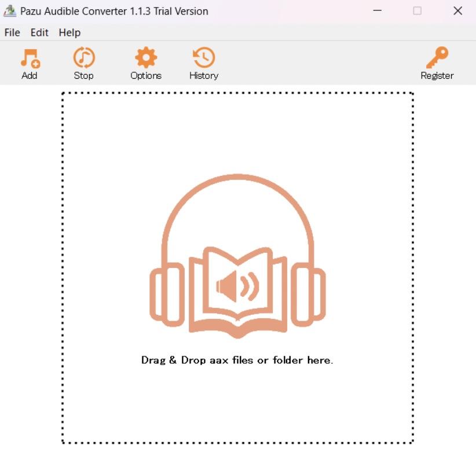This screenshot has width=476, height=449.
Task: Minimize the Pazu Audible Converter window
Action: 378,10
